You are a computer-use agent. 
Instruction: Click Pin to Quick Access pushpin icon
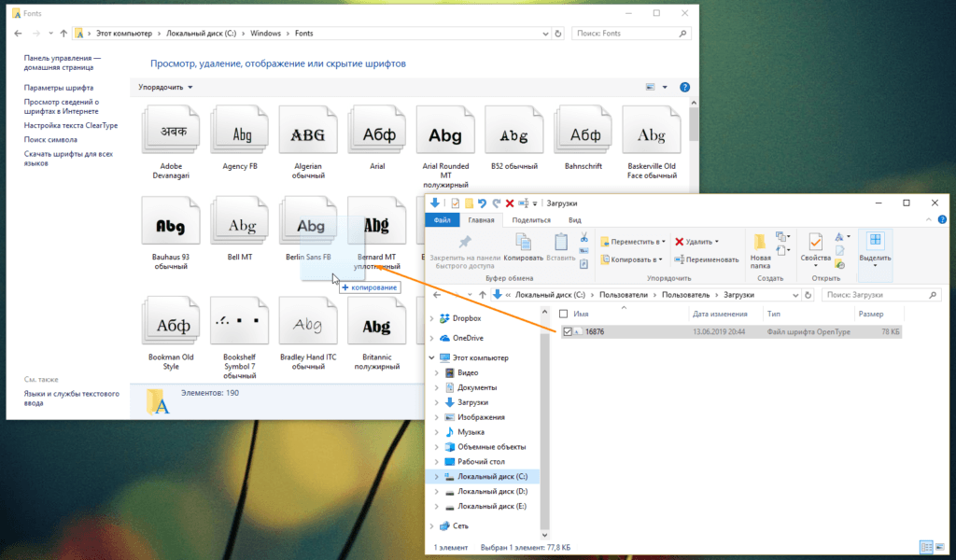(465, 242)
